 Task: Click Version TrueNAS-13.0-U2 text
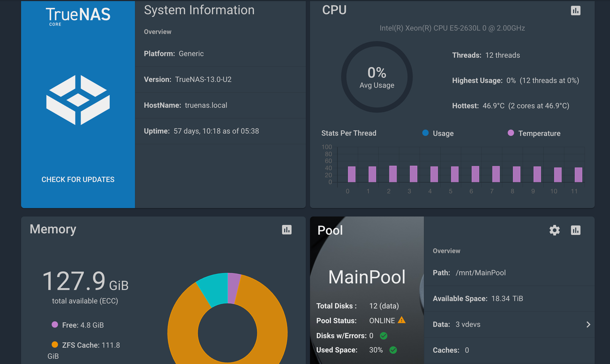(188, 79)
